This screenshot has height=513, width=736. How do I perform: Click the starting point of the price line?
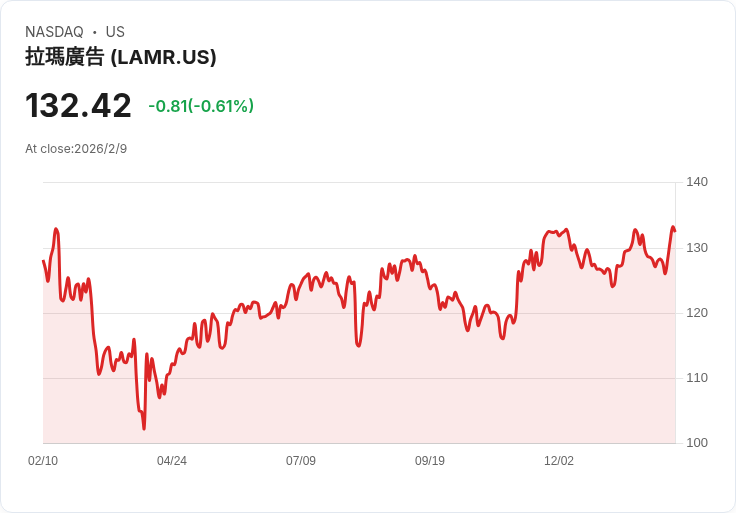[43, 261]
